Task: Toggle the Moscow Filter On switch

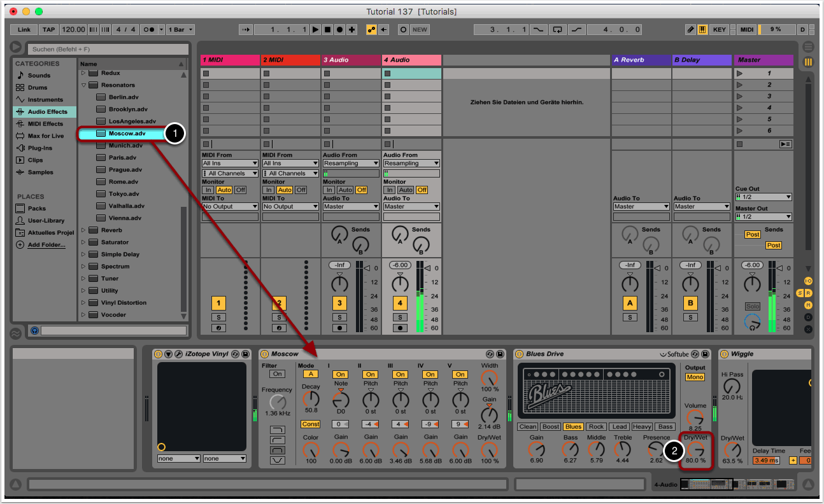Action: 277,374
